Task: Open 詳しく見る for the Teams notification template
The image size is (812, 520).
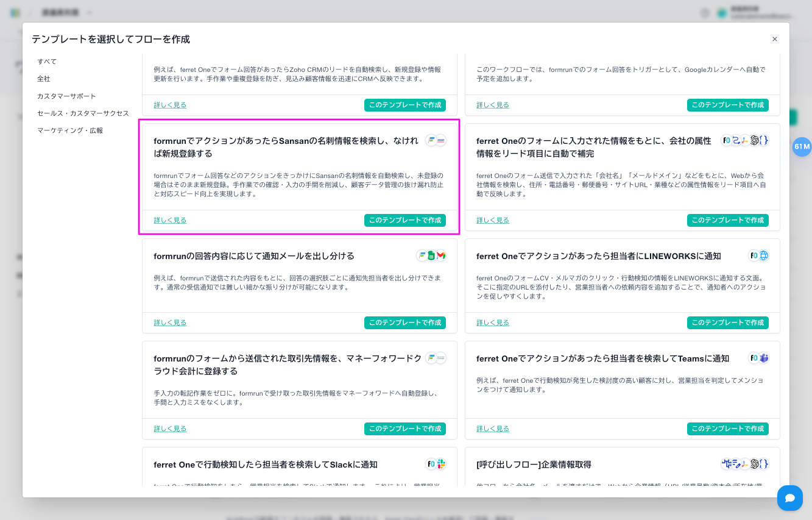Action: (492, 429)
